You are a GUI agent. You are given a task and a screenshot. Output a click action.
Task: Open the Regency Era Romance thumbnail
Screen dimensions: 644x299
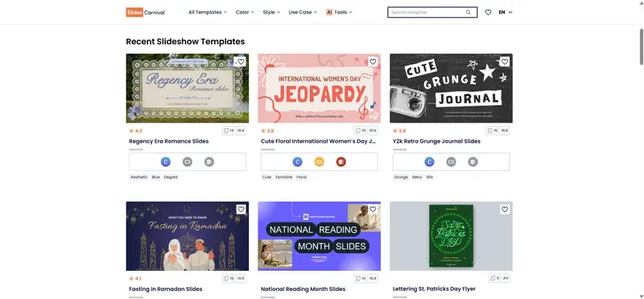tap(188, 88)
